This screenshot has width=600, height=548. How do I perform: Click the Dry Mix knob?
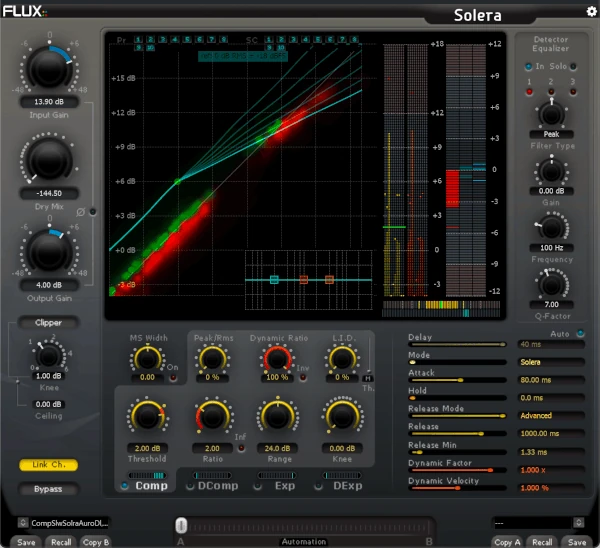49,159
